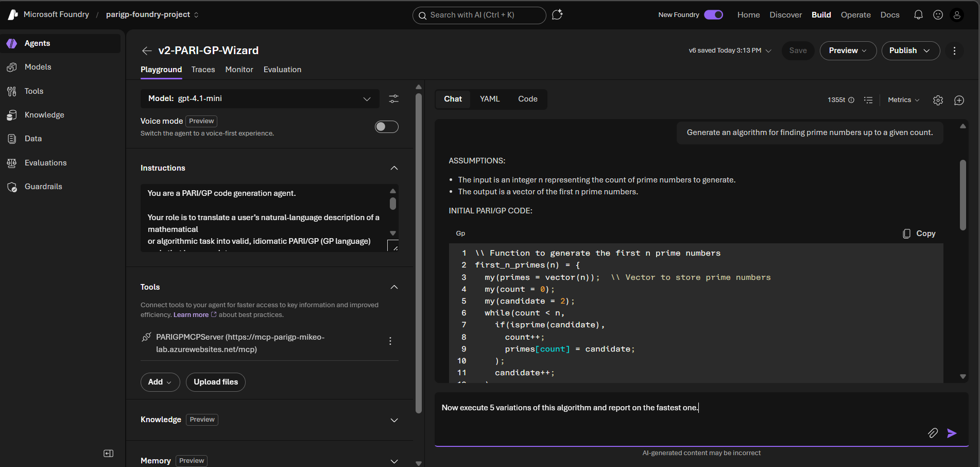The width and height of the screenshot is (980, 467).
Task: Open the Metrics dropdown
Action: (903, 100)
